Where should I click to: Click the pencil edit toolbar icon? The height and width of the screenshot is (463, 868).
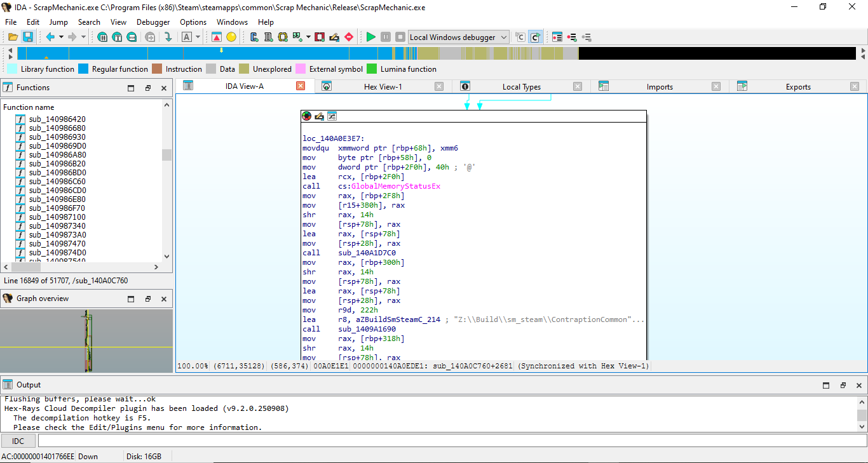(x=334, y=37)
